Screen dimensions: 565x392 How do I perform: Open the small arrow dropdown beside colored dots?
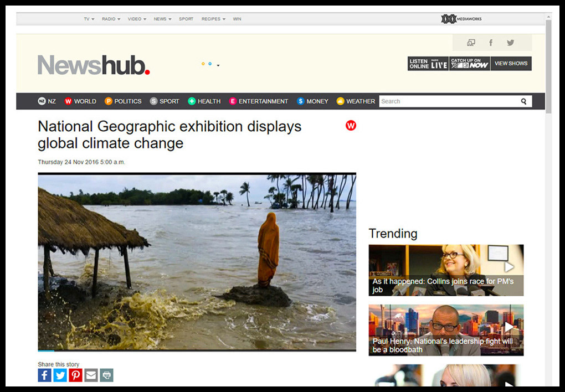coord(218,65)
